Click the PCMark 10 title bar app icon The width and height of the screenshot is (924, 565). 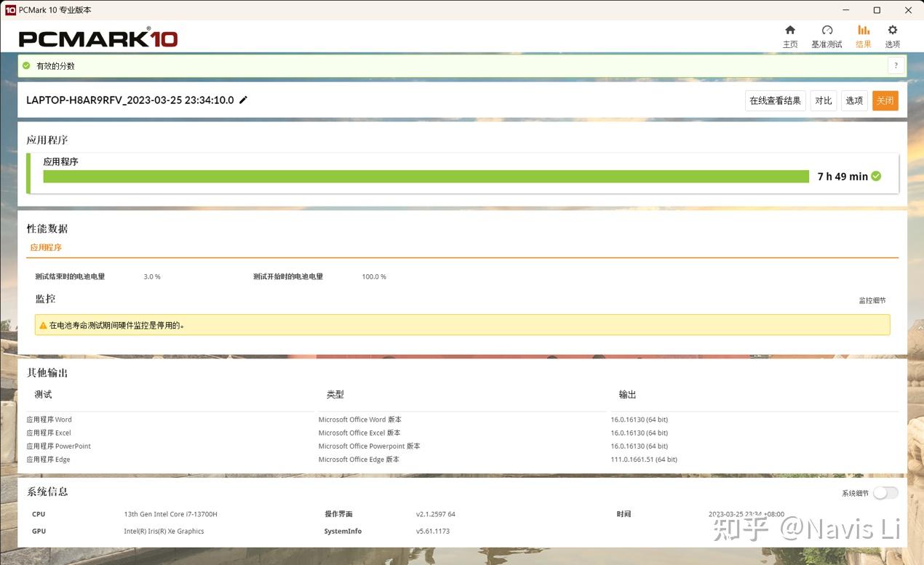10,10
